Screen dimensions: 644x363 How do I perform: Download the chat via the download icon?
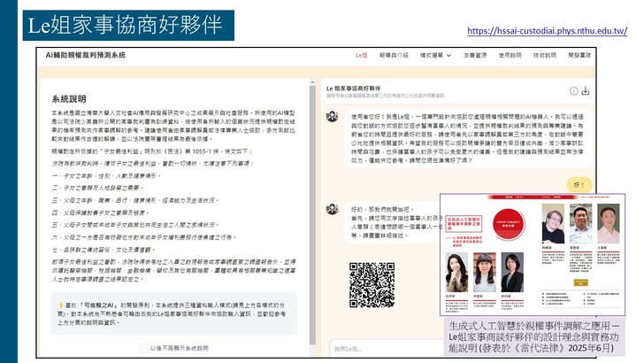[585, 89]
